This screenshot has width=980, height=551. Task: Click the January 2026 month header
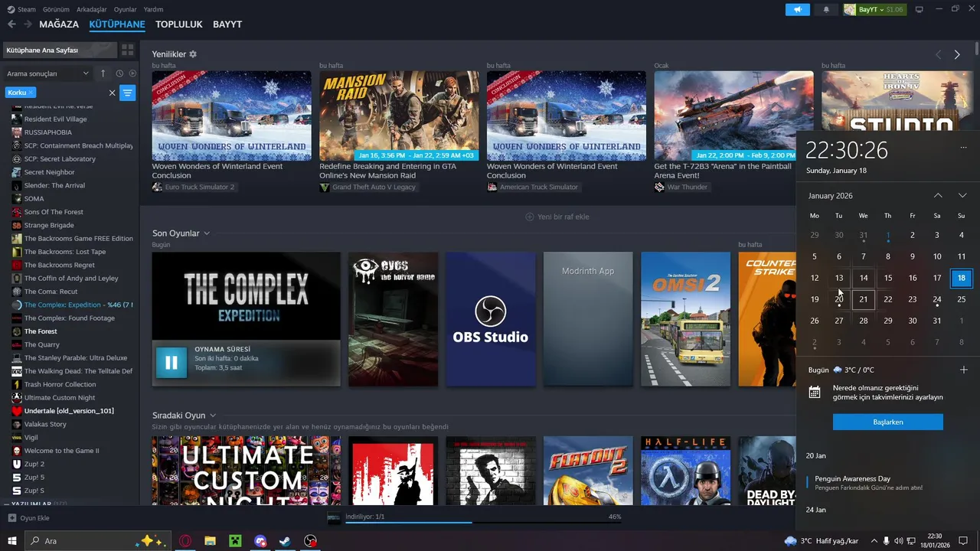(x=831, y=196)
